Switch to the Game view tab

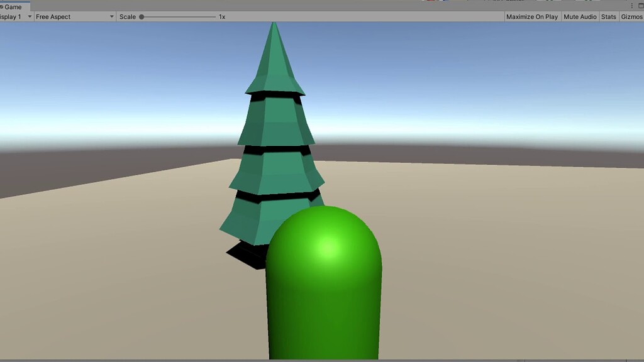pos(13,6)
